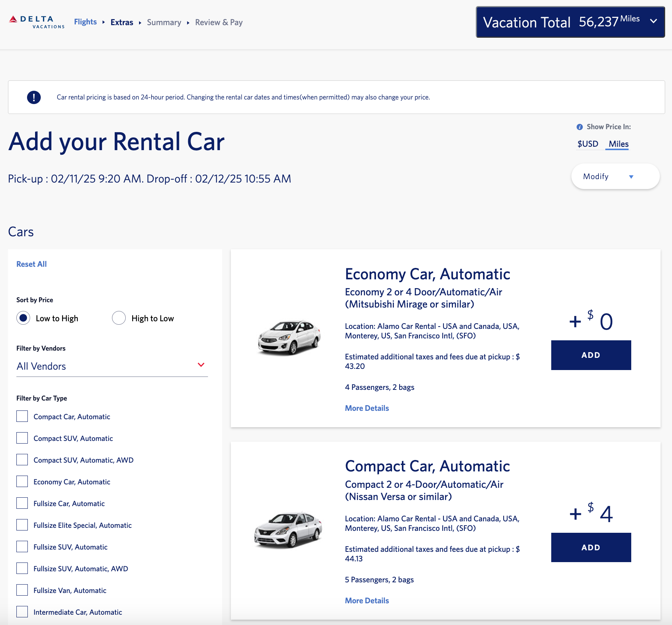Enable the Fullsize SUV, Automatic, AWD filter

[22, 568]
